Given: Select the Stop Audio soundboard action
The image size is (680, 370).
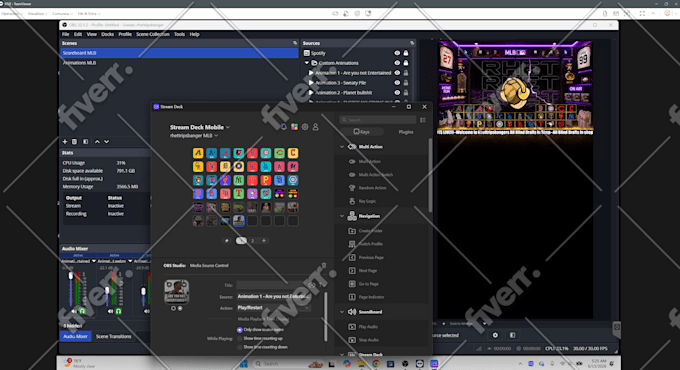Looking at the screenshot, I should pyautogui.click(x=364, y=340).
